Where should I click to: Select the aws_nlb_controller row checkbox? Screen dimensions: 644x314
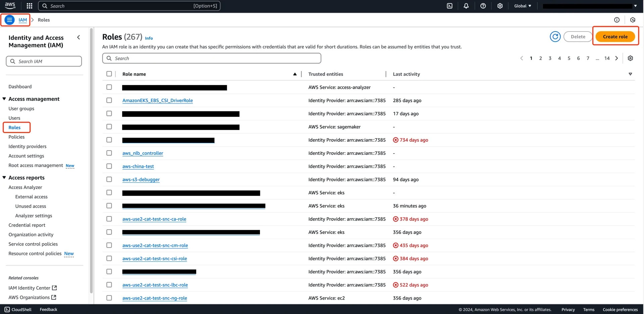pyautogui.click(x=109, y=153)
